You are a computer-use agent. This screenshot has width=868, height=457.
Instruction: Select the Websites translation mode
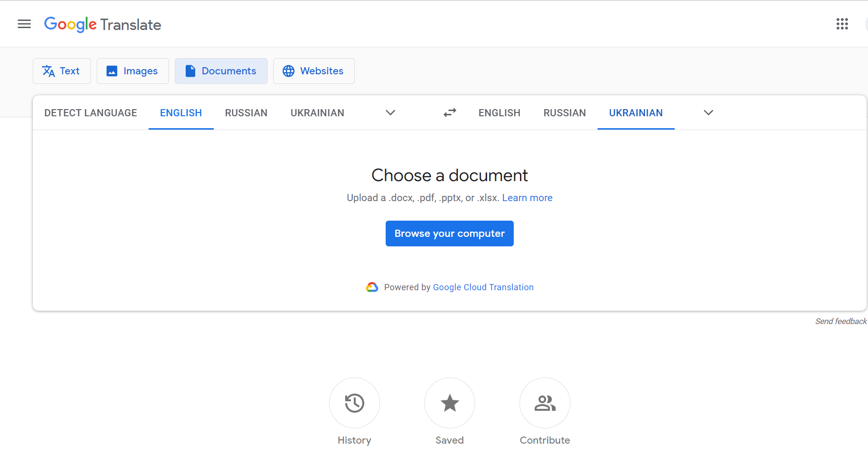pyautogui.click(x=313, y=71)
